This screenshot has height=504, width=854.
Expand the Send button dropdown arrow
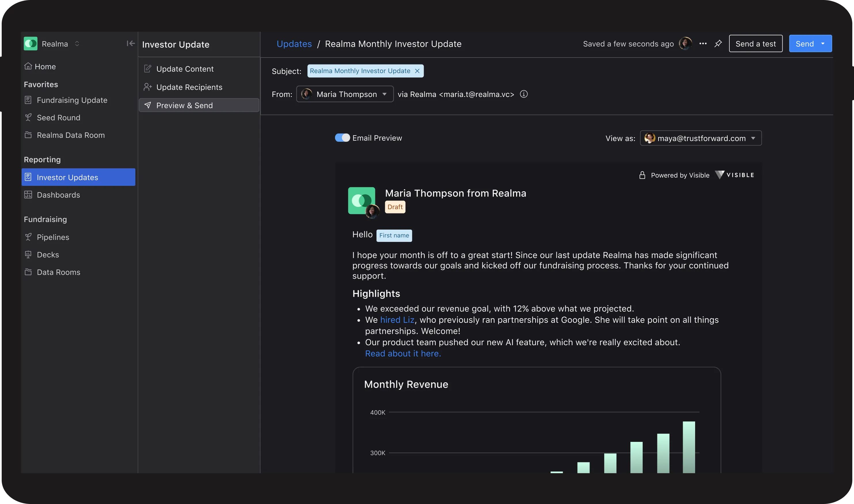pyautogui.click(x=823, y=44)
